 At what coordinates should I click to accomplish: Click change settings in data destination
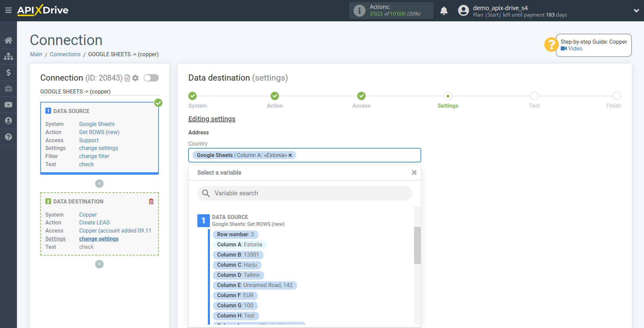pos(99,239)
